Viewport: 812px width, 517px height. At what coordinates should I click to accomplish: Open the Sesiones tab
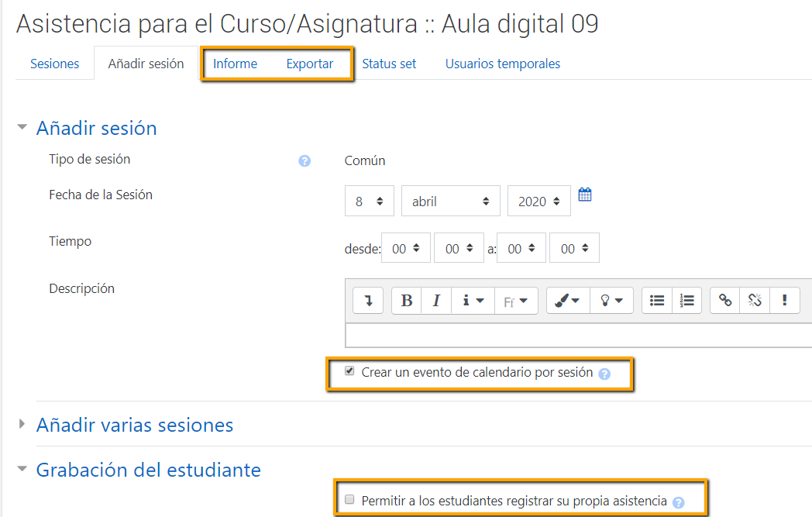coord(54,64)
